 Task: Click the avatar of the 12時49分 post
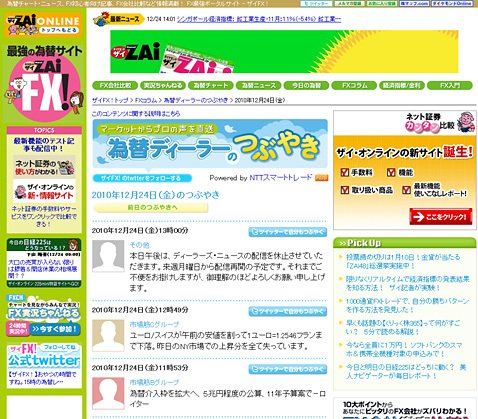(108, 335)
